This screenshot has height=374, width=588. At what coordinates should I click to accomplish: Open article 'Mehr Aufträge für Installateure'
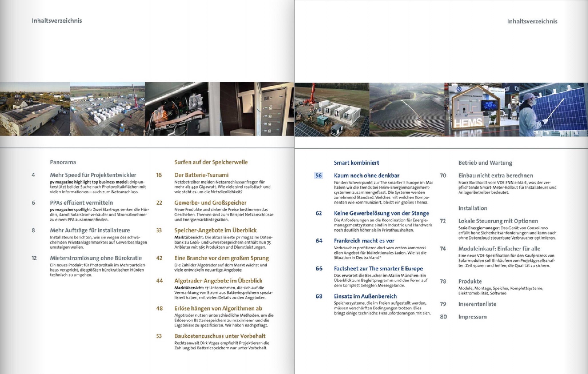click(x=90, y=230)
